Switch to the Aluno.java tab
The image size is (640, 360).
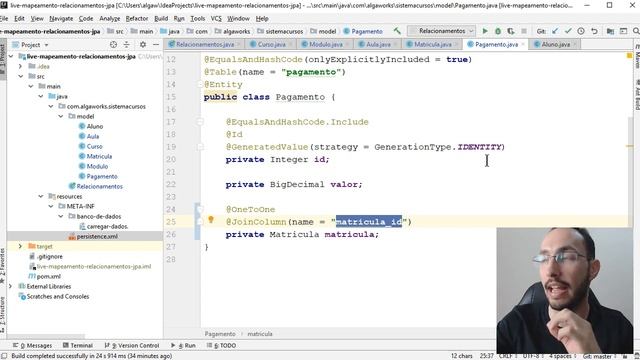click(x=555, y=44)
